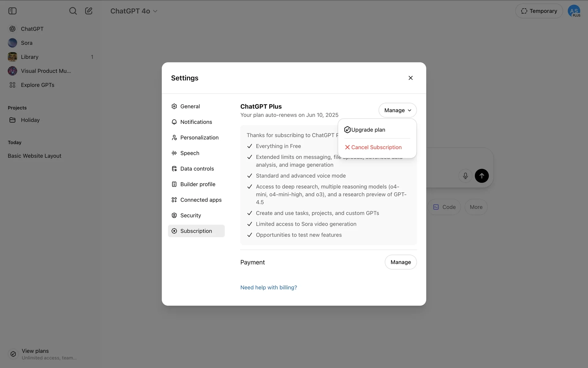Choose Cancel Subscription option
Image resolution: width=588 pixels, height=368 pixels.
point(377,147)
